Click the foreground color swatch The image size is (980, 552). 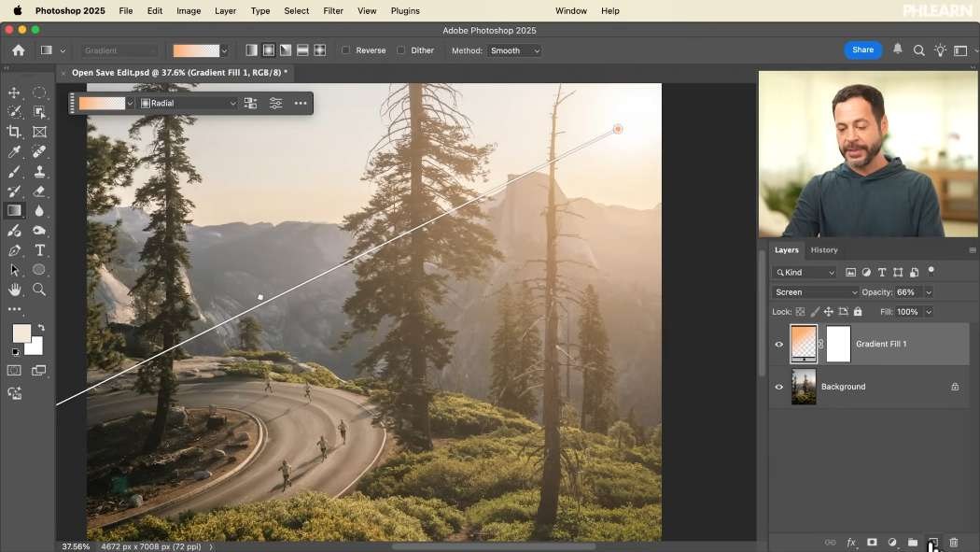21,333
